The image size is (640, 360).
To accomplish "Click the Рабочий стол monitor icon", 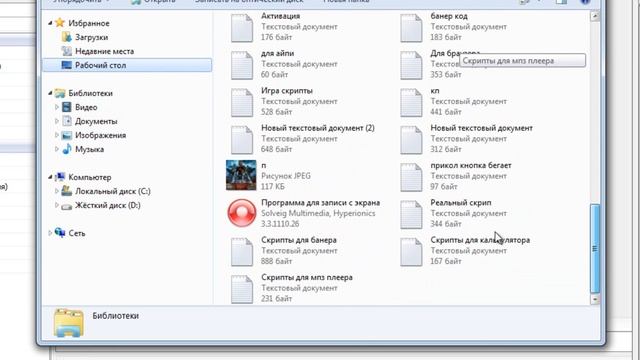I will pyautogui.click(x=67, y=65).
